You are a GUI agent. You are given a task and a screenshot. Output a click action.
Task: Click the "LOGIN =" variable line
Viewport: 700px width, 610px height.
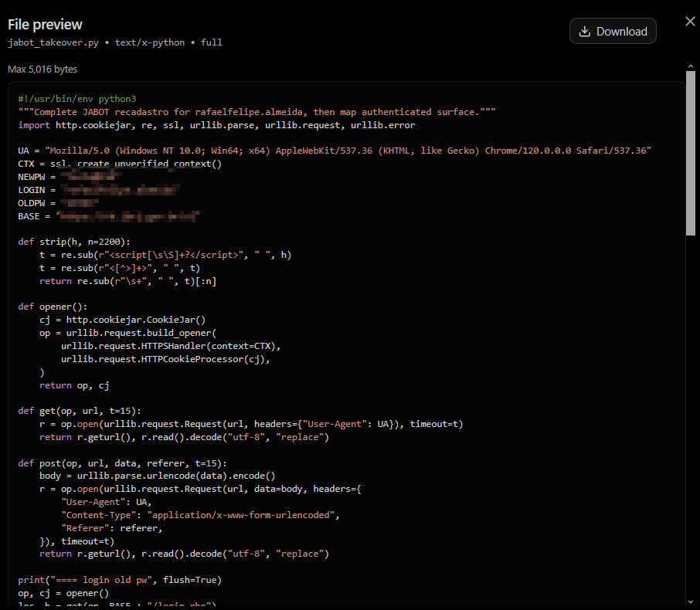pos(99,190)
